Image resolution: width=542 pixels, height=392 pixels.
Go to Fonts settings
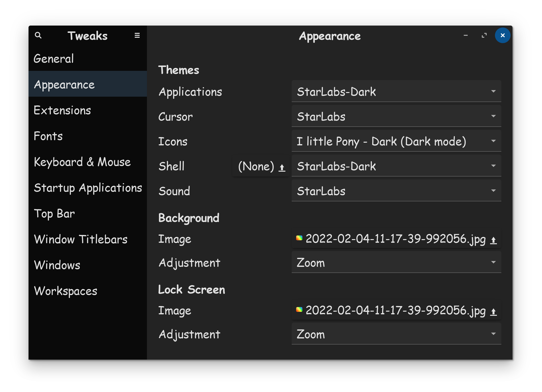[x=88, y=136]
